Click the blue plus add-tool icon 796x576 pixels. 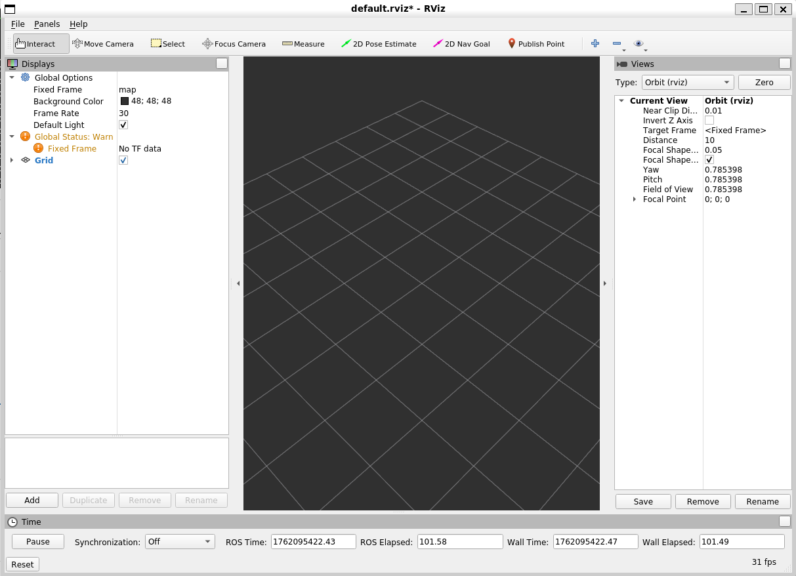pyautogui.click(x=595, y=44)
